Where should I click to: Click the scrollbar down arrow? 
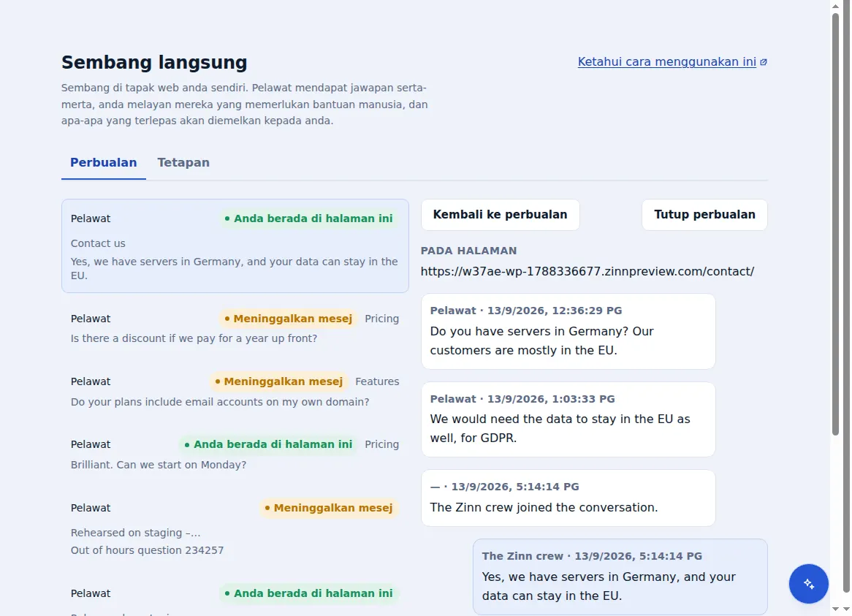(836, 609)
